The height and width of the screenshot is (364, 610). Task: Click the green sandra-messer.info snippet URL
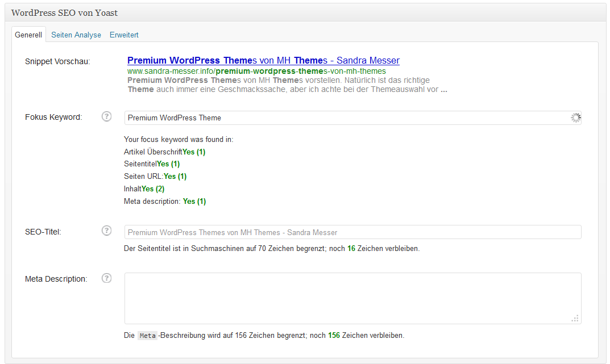pyautogui.click(x=256, y=71)
